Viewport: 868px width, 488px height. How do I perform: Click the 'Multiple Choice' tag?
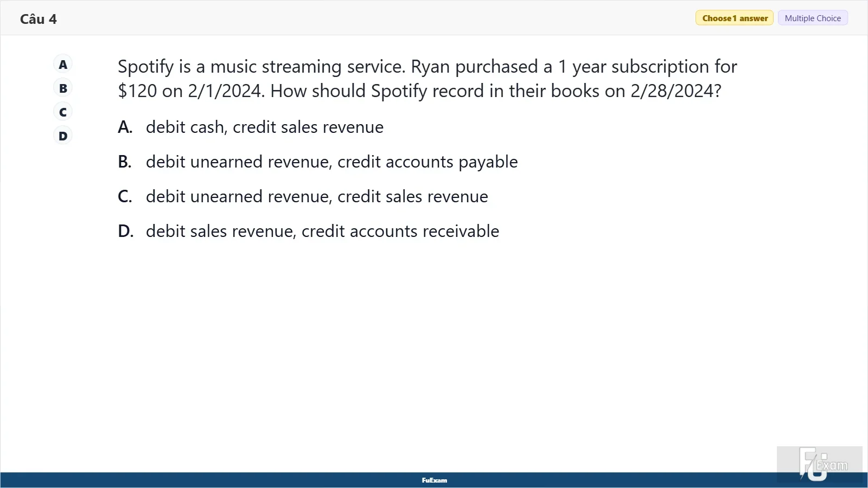tap(813, 18)
